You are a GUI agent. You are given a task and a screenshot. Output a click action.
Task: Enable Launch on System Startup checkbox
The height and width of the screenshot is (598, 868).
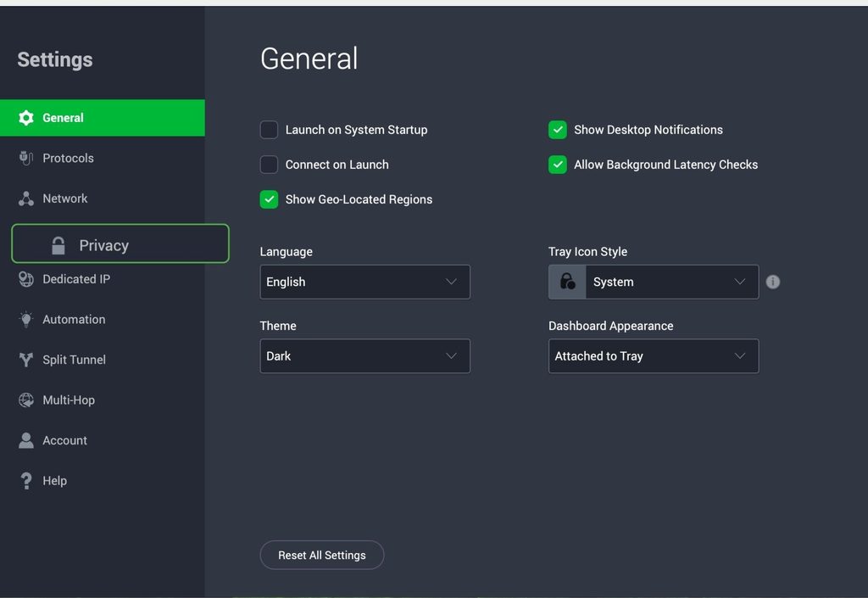coord(269,130)
